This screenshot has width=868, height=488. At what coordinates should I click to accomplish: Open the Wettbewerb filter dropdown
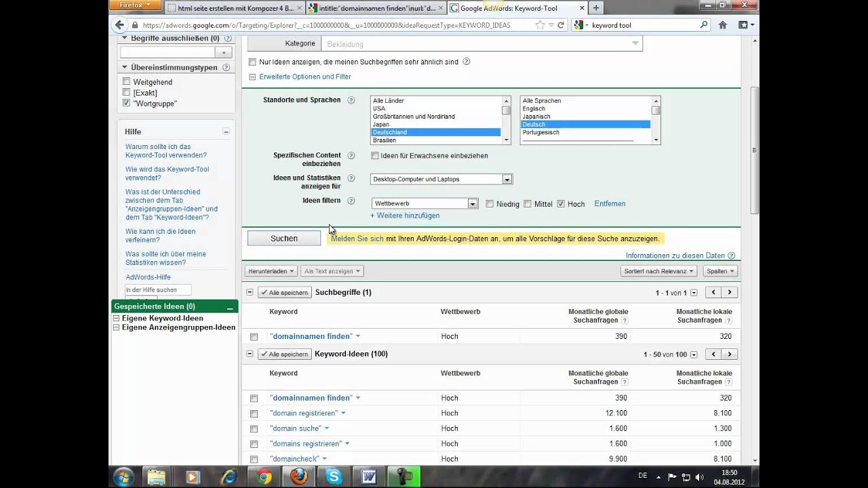pyautogui.click(x=425, y=203)
